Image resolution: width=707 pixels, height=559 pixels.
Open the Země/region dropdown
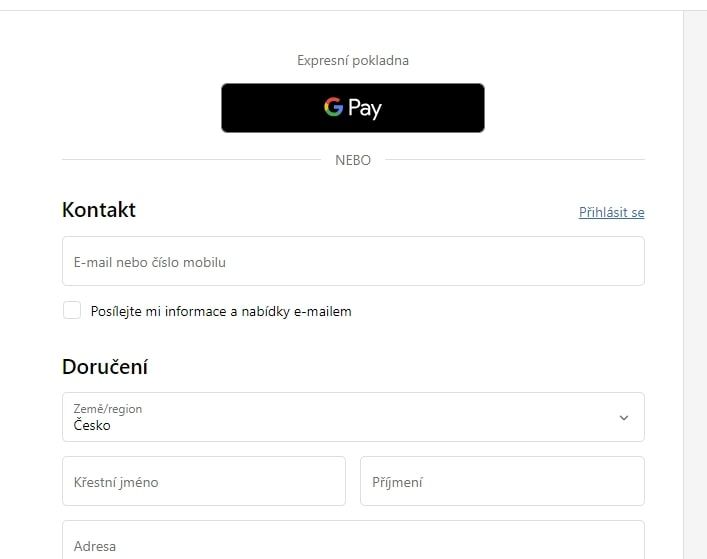[352, 417]
